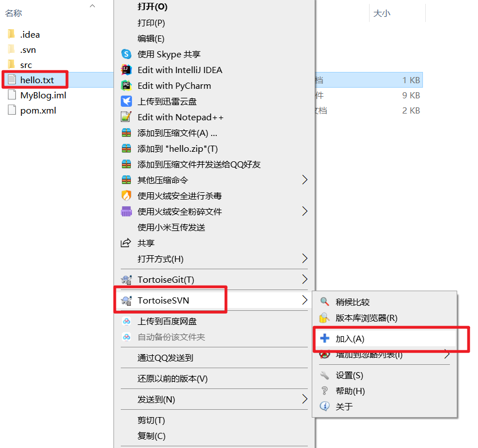Select Edit with Notepad++ entry
This screenshot has width=478, height=448.
click(x=214, y=117)
